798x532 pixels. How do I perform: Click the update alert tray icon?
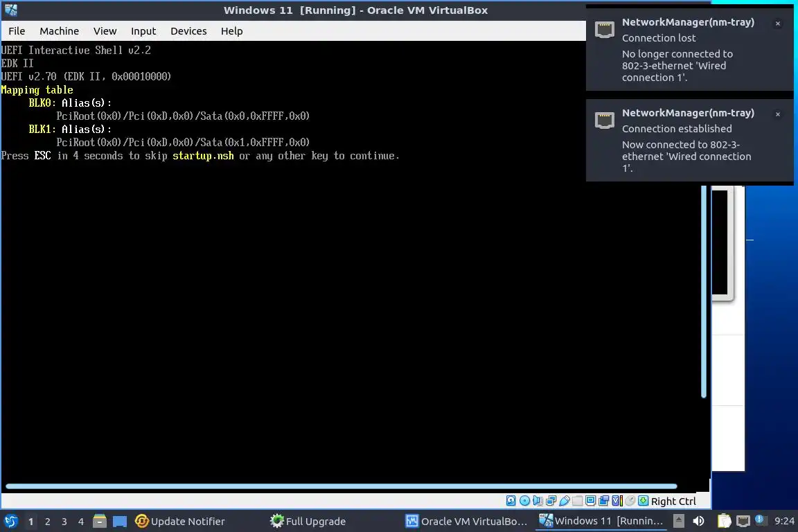coord(759,520)
